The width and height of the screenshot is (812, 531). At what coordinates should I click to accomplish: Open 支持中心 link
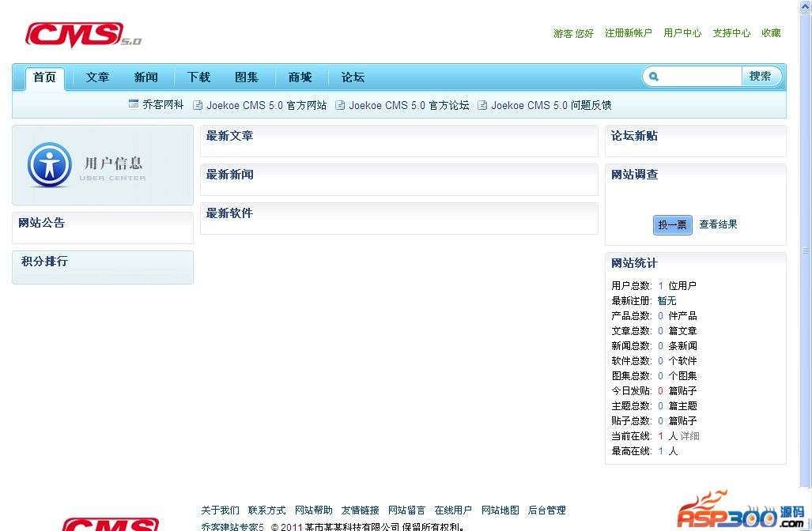[731, 33]
